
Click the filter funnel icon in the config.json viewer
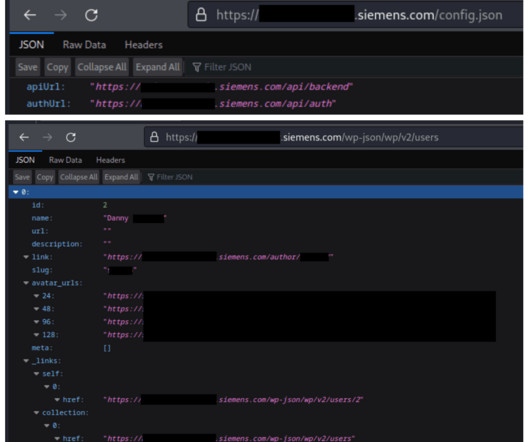[197, 67]
